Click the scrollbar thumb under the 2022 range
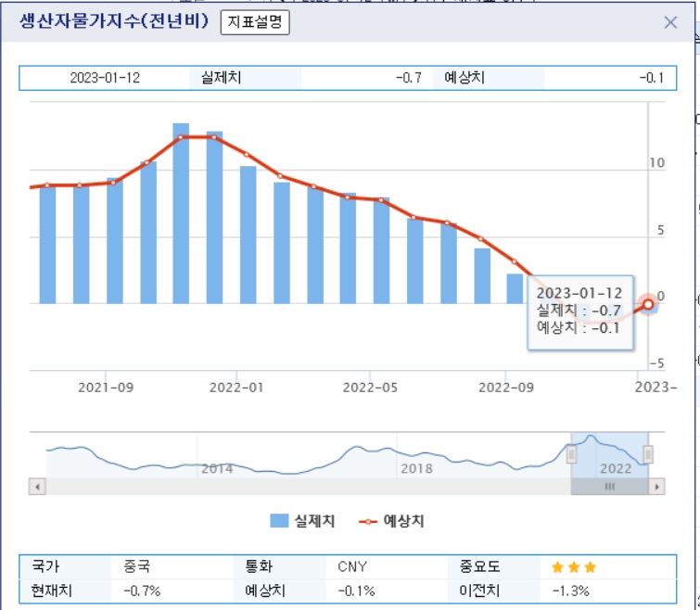The height and width of the screenshot is (610, 700). pyautogui.click(x=609, y=487)
